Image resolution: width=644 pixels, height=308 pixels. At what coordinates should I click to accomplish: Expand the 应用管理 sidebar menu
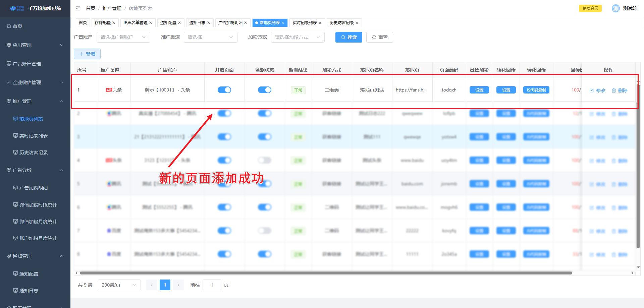tap(35, 45)
